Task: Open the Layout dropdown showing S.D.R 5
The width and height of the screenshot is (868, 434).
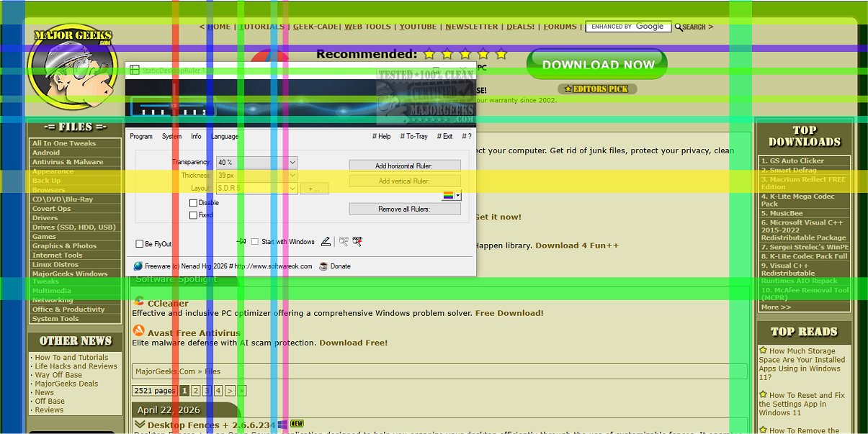Action: pos(257,189)
